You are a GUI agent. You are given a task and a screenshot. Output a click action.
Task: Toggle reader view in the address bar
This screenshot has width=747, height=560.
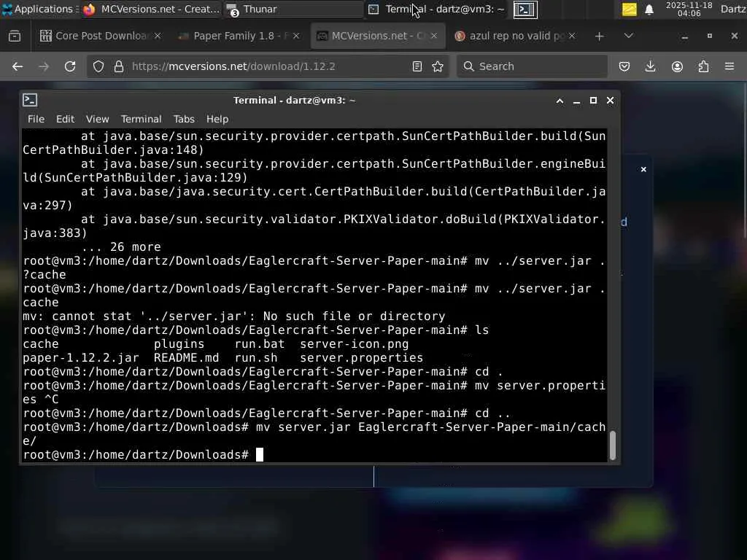417,66
